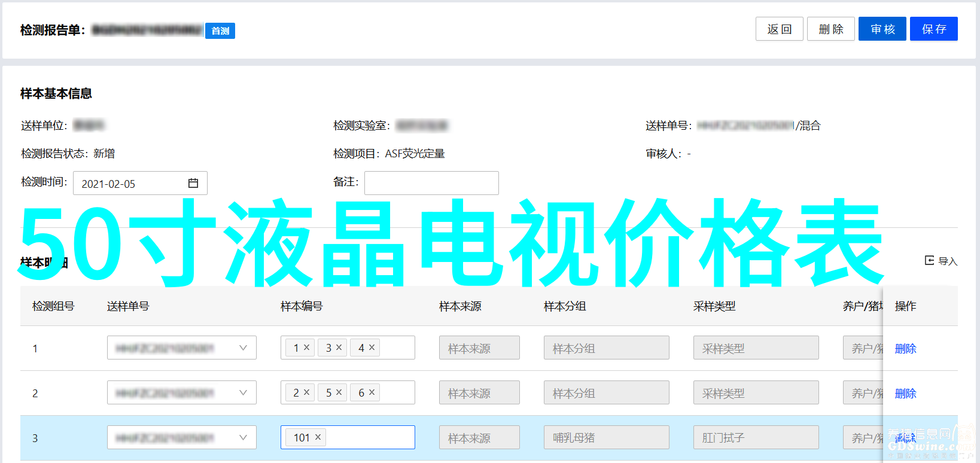
Task: Click 采样类型 field in row 1
Action: click(756, 348)
